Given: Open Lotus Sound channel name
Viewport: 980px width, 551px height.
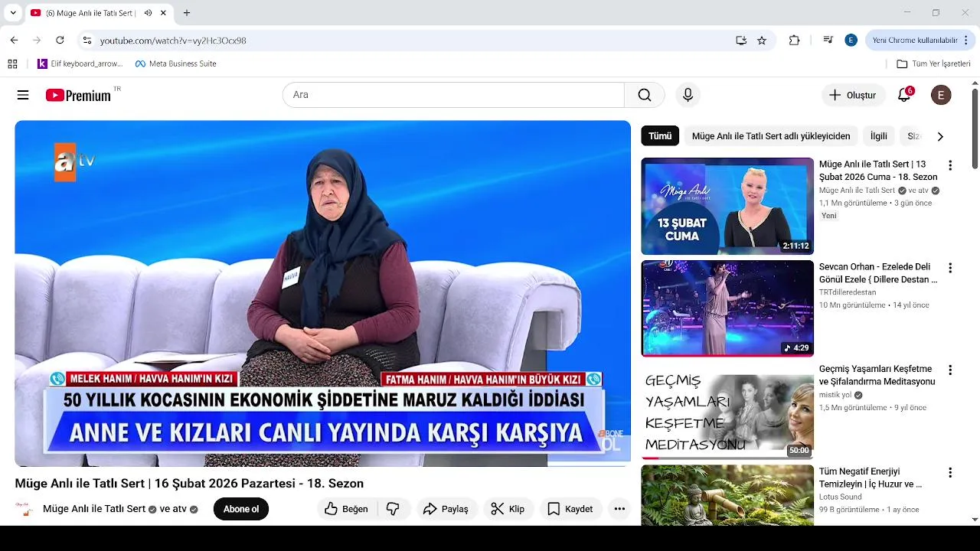Looking at the screenshot, I should pos(841,497).
